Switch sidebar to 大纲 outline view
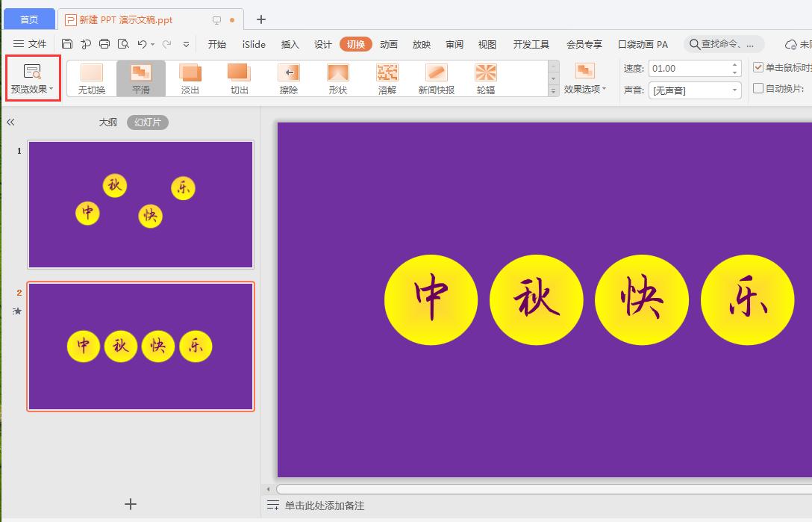 (108, 122)
